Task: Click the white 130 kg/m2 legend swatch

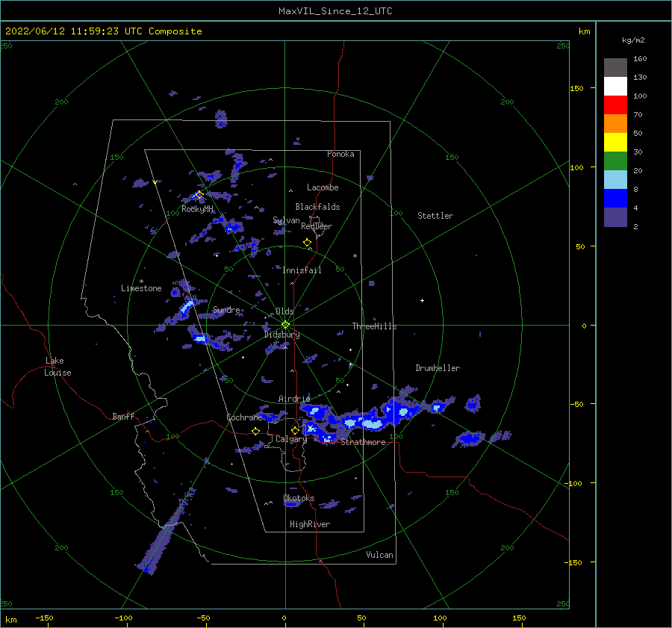Action: pyautogui.click(x=615, y=86)
